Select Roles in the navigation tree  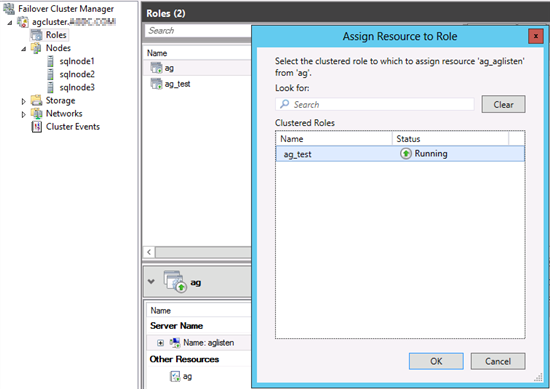pos(56,35)
